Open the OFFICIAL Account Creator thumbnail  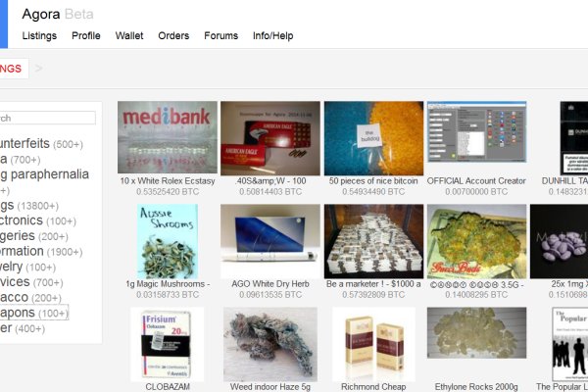[x=476, y=132]
